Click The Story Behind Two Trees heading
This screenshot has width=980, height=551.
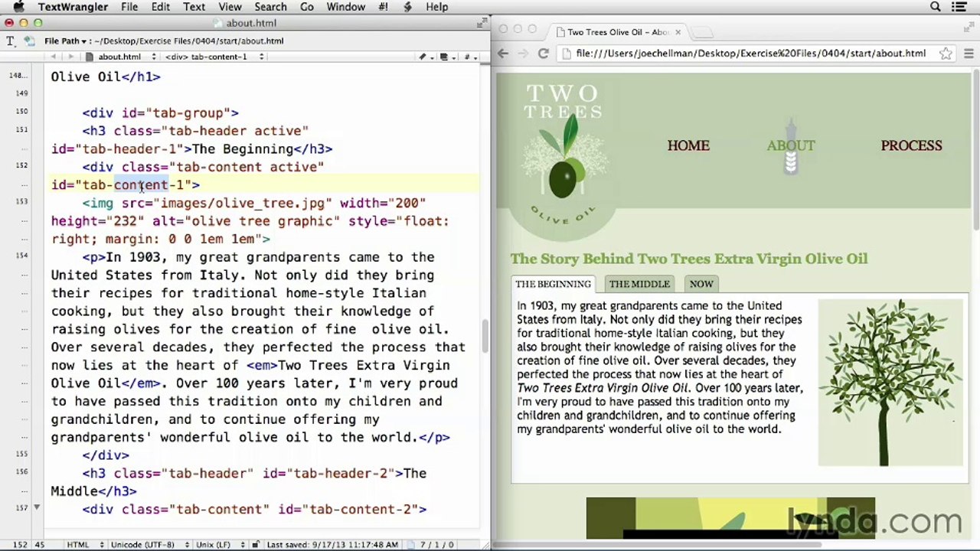689,259
